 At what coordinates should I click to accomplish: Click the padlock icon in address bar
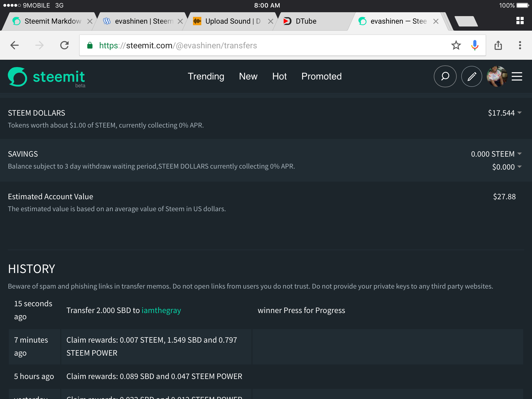pos(90,45)
